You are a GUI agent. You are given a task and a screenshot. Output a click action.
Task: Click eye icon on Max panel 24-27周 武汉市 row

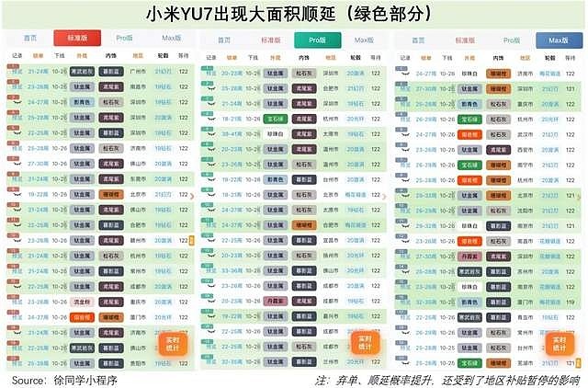pyautogui.click(x=404, y=135)
